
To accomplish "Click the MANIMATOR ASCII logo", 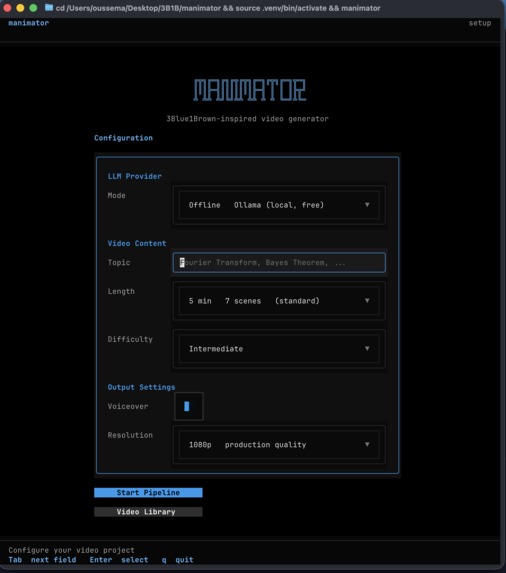I will point(250,90).
